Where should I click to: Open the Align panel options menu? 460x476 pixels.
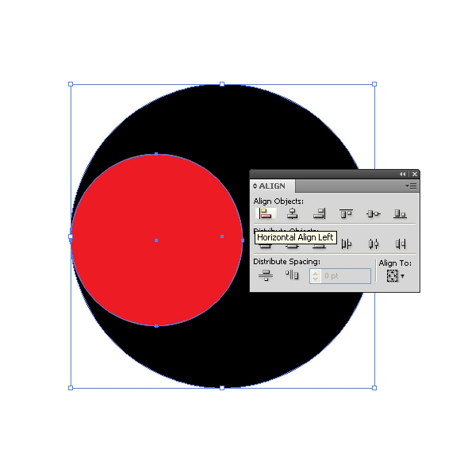coord(411,186)
